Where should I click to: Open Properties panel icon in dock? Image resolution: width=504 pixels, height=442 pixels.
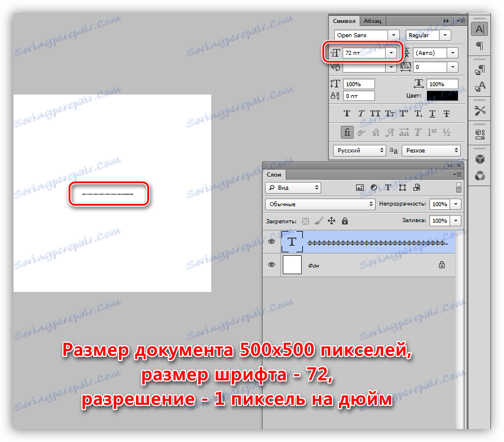[480, 134]
